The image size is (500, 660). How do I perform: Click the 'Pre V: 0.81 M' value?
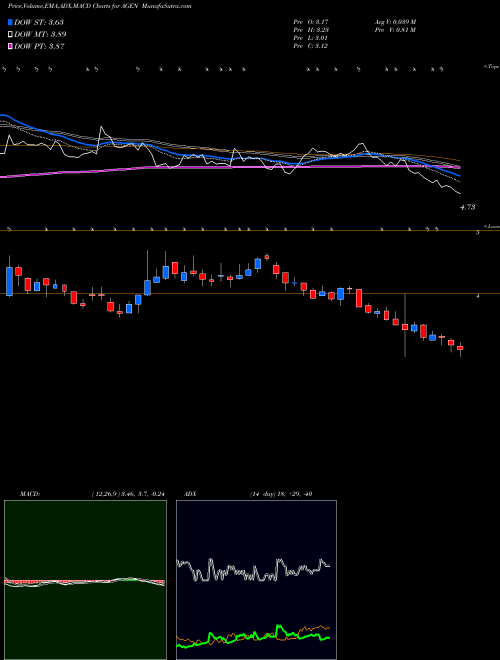tap(395, 30)
